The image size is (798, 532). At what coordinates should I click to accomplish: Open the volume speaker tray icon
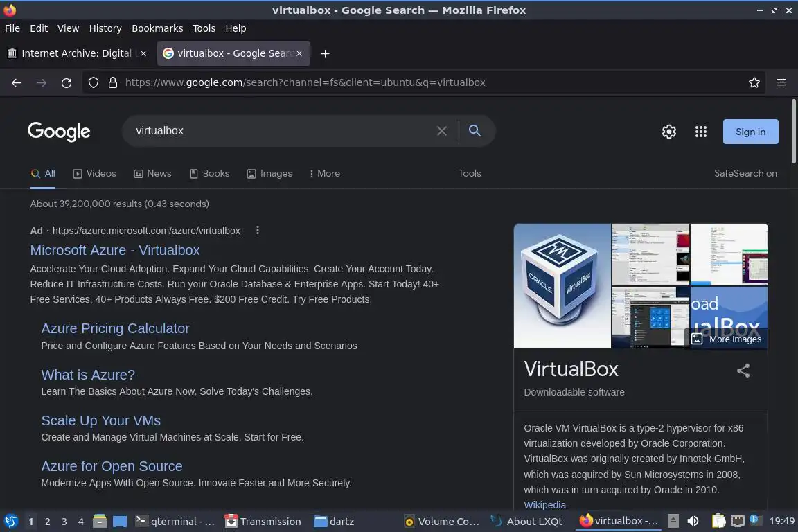pos(693,521)
